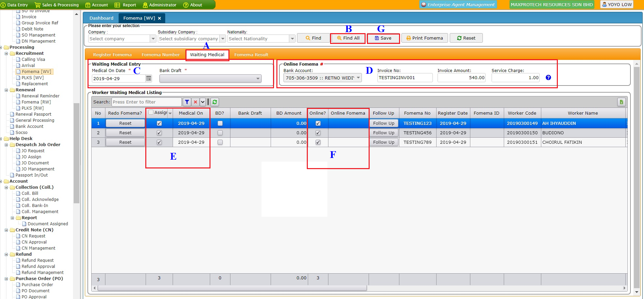Switch to the Fomema Result tab

pyautogui.click(x=251, y=54)
